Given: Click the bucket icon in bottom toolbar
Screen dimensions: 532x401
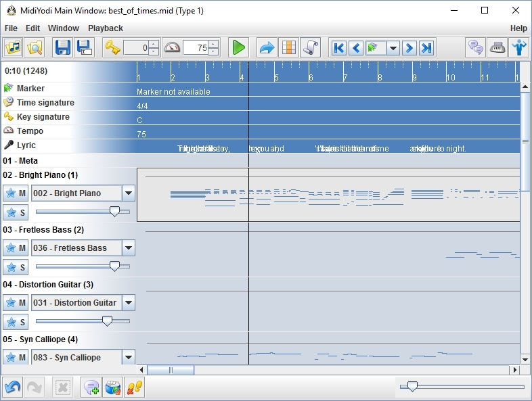Looking at the screenshot, I should click(x=112, y=387).
